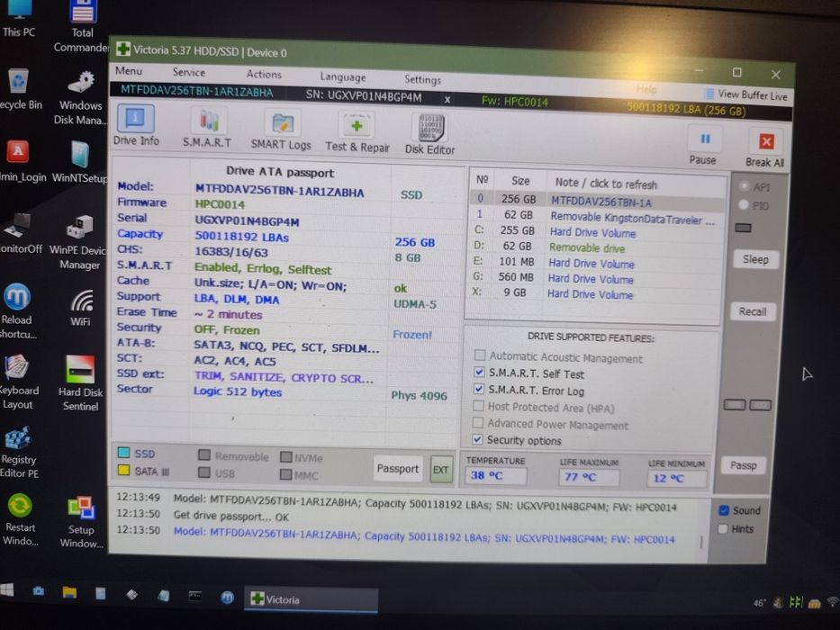The width and height of the screenshot is (840, 630).
Task: Open This PC desktop icon
Action: pyautogui.click(x=19, y=19)
